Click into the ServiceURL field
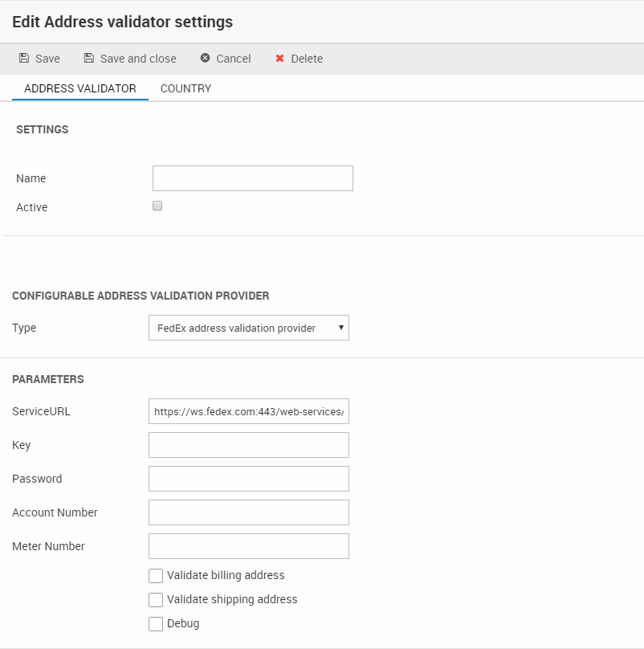The image size is (644, 649). [248, 411]
